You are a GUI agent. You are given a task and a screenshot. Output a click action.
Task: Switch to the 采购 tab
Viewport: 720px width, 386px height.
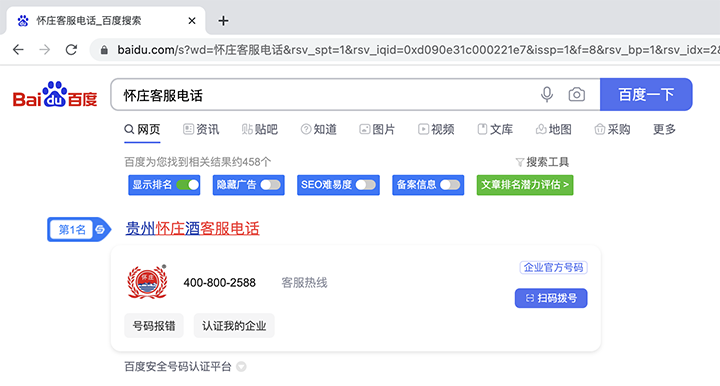coord(612,129)
